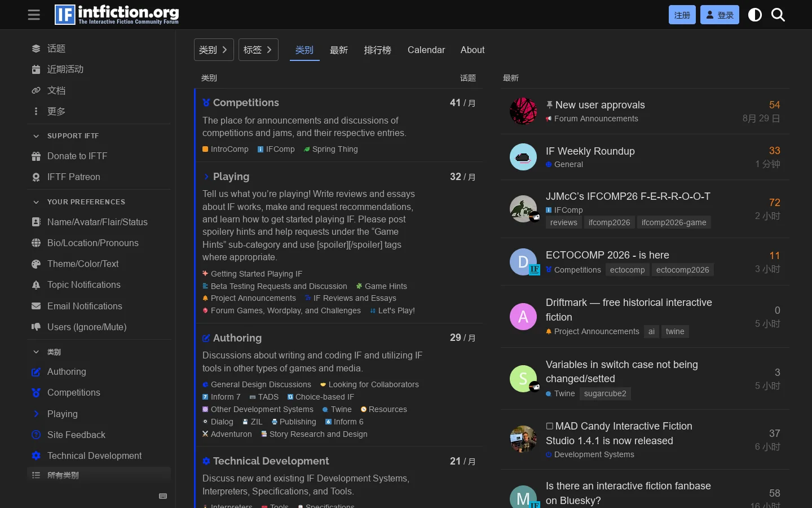812x508 pixels.
Task: Open 所有类别 all categories in sidebar
Action: click(99, 475)
